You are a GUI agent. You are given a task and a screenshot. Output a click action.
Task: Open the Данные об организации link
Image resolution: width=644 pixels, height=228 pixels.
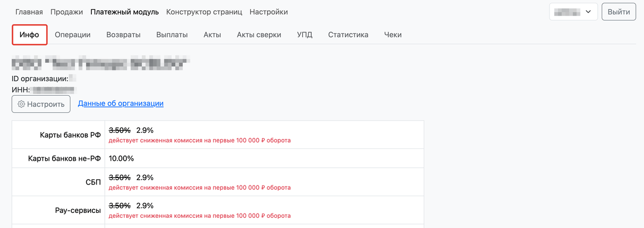pyautogui.click(x=120, y=103)
